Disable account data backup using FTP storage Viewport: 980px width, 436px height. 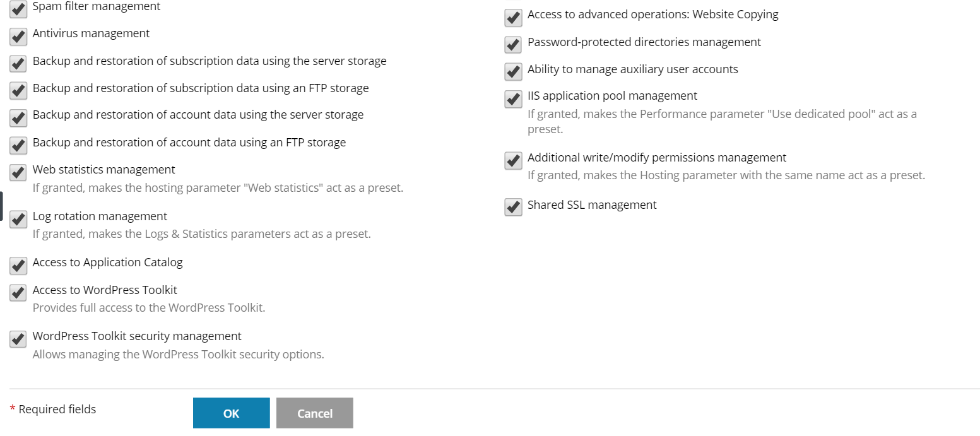point(18,144)
